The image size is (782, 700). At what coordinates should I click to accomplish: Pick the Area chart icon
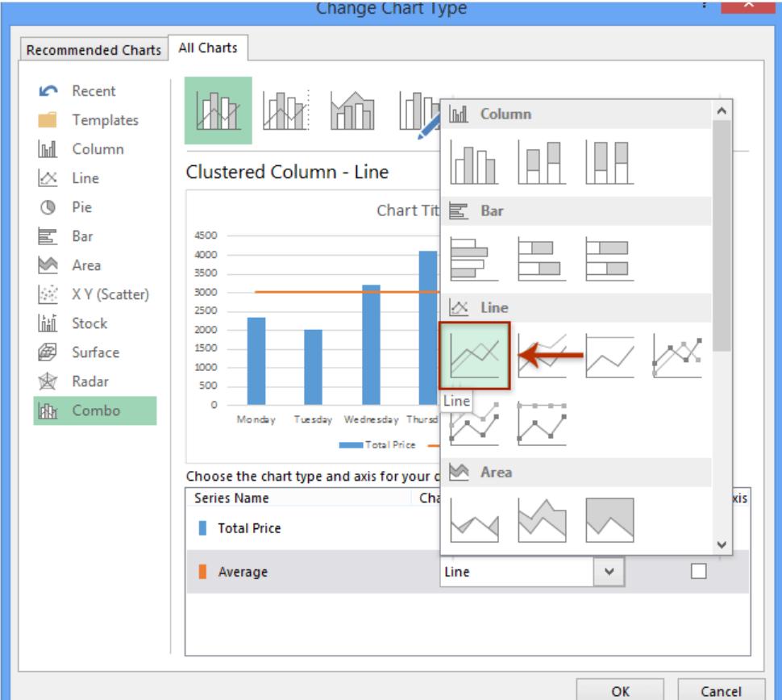(473, 520)
